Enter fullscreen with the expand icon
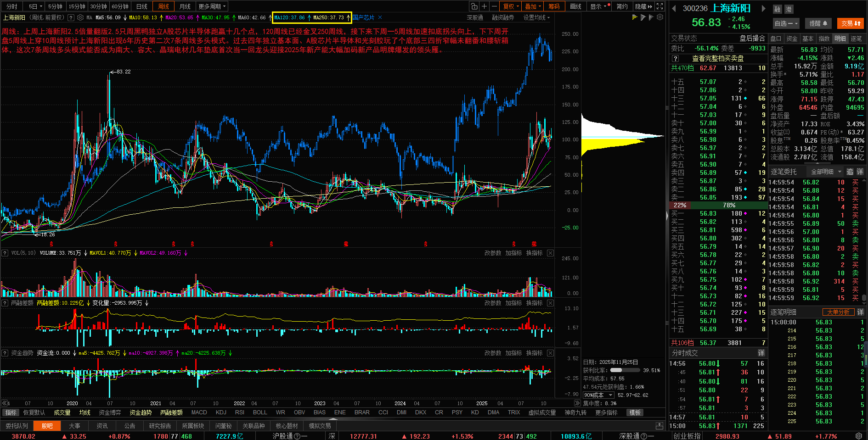This screenshot has width=868, height=440. pyautogui.click(x=660, y=6)
